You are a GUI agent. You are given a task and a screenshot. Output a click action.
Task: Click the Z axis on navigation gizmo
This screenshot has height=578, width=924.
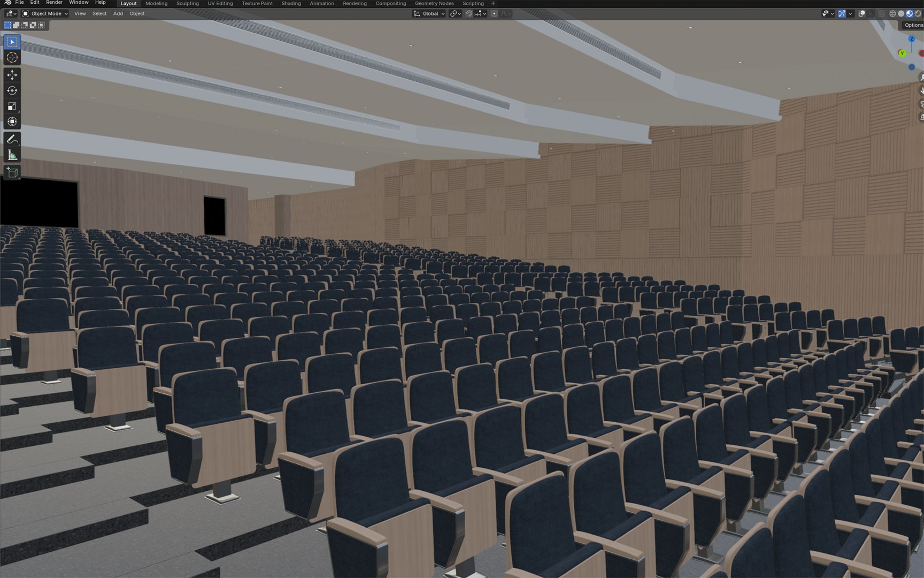[x=912, y=39]
